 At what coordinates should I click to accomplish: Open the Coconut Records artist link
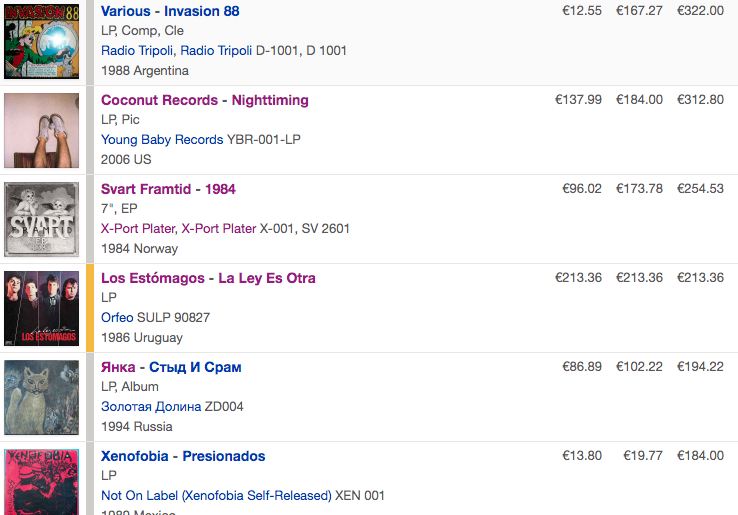coord(159,100)
